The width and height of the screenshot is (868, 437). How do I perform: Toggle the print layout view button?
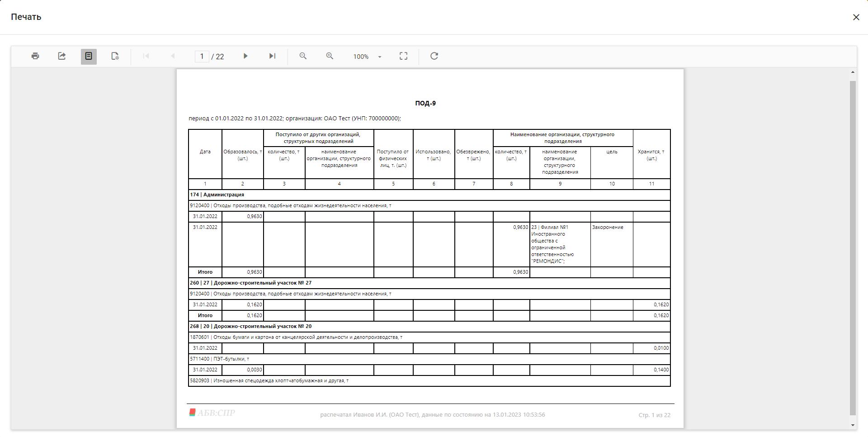pos(89,56)
